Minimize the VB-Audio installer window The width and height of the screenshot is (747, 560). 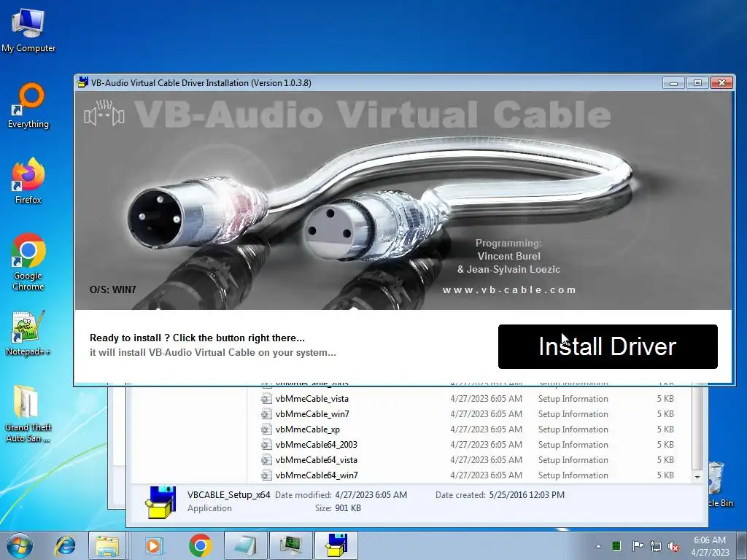673,83
